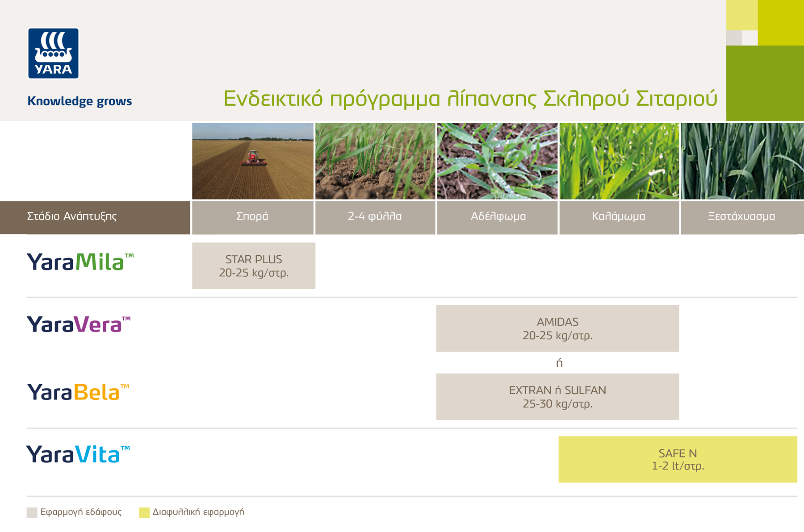Viewport: 804px width, 532px height.
Task: Click the ή separator between AMIDAS and EXTRAN
Action: [x=559, y=363]
